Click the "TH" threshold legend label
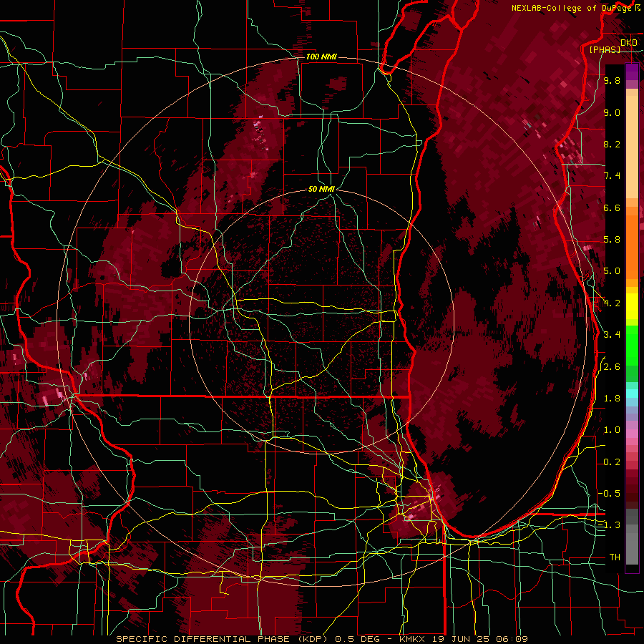The width and height of the screenshot is (644, 644). [x=615, y=557]
